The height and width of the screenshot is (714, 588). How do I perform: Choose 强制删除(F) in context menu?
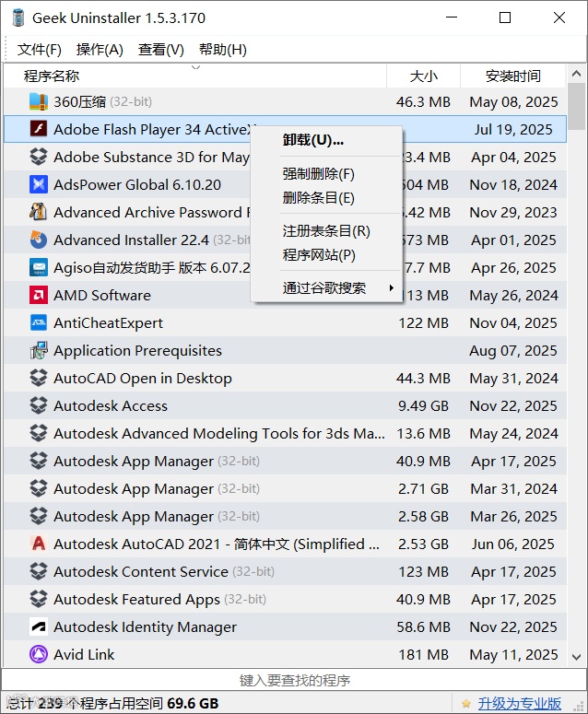click(x=326, y=173)
